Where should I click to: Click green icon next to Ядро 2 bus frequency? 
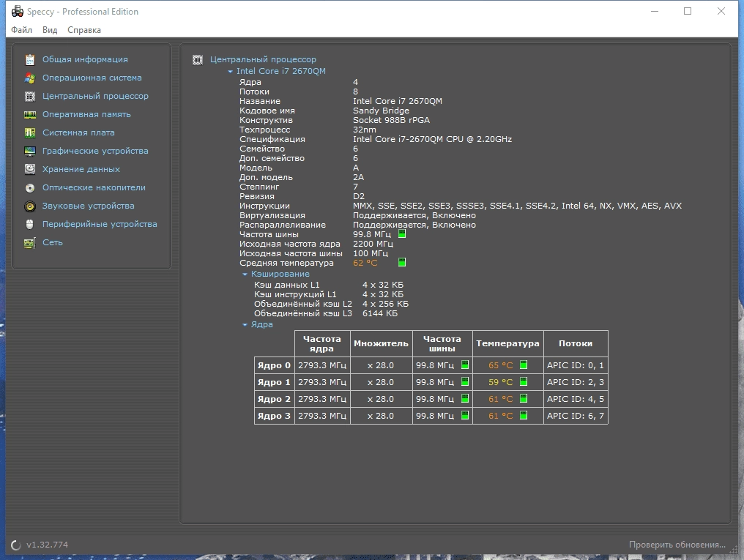point(465,399)
